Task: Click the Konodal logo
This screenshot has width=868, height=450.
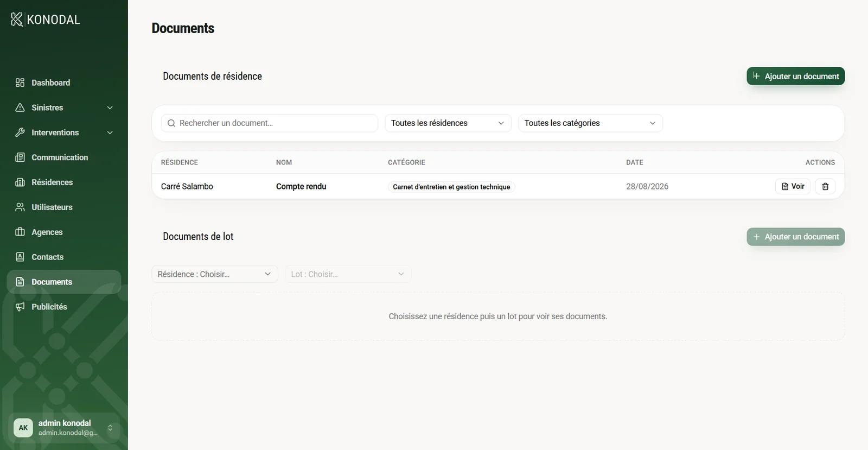Action: point(46,20)
